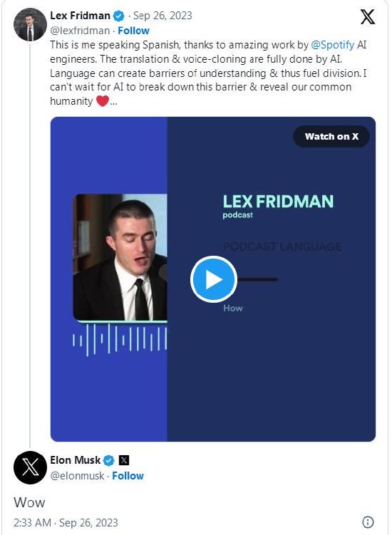Click the video progress bar line
The width and height of the screenshot is (392, 535).
tap(257, 279)
